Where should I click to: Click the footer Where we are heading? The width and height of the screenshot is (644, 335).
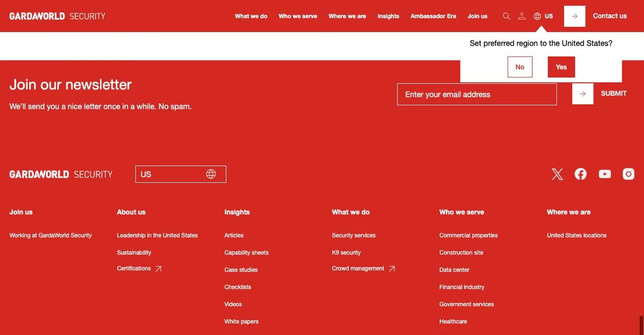(569, 212)
